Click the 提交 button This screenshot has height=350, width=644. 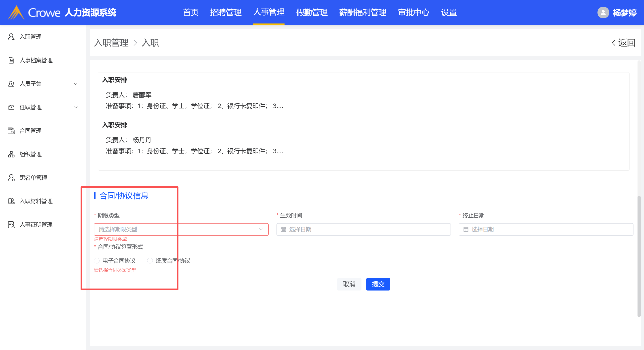(x=378, y=284)
